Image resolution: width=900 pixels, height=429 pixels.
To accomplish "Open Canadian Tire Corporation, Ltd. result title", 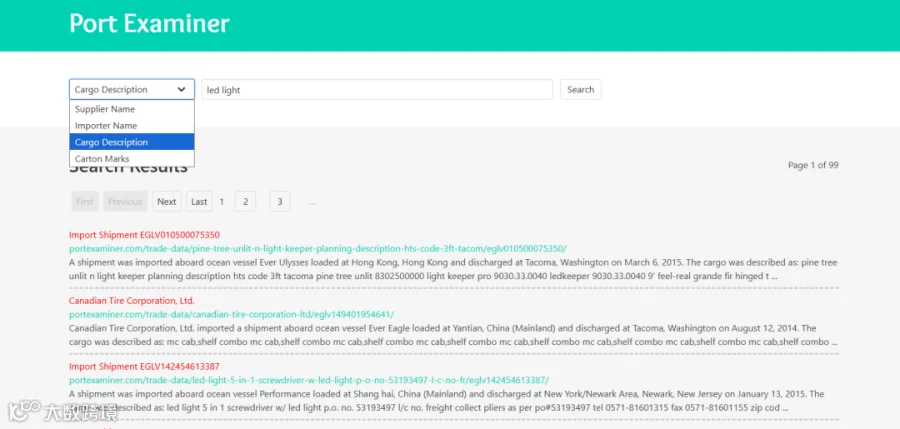I will (131, 301).
